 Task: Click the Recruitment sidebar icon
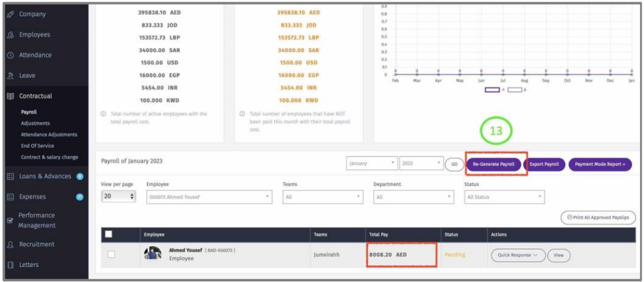coord(10,245)
